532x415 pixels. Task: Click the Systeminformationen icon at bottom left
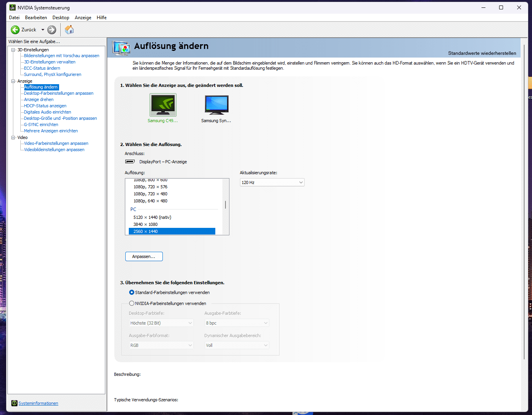pyautogui.click(x=14, y=403)
